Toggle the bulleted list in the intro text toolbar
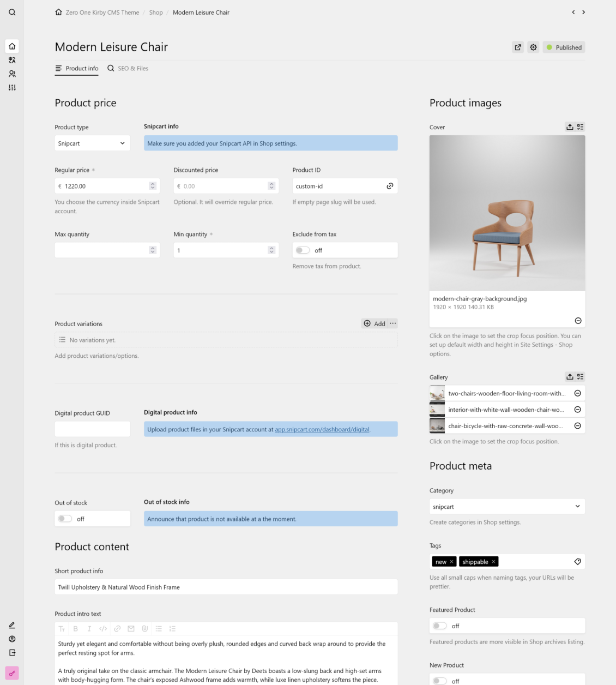The image size is (616, 685). point(158,628)
